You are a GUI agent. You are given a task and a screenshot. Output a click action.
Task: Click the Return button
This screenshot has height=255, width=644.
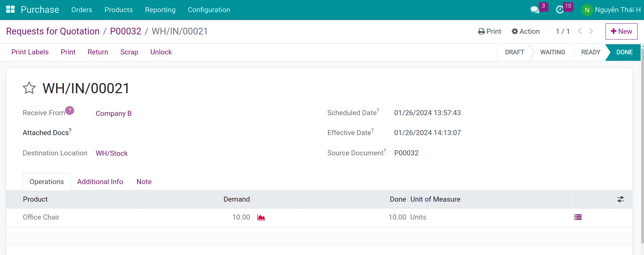point(98,52)
